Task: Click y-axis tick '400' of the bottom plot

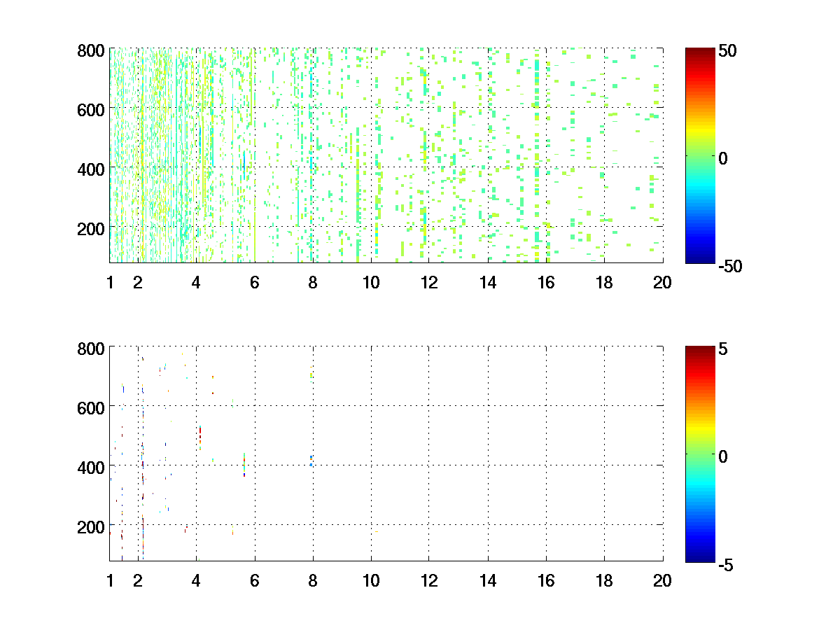Action: [91, 466]
